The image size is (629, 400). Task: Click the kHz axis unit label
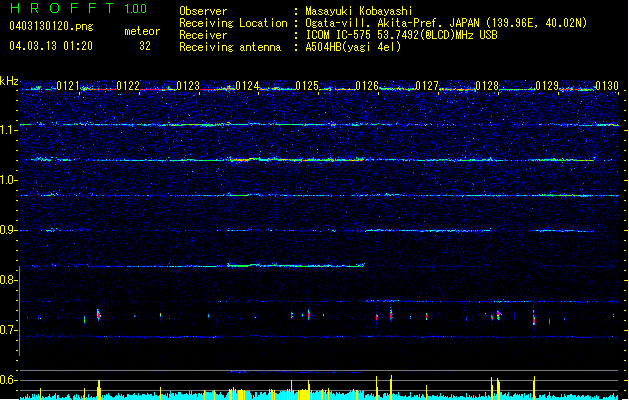10,81
